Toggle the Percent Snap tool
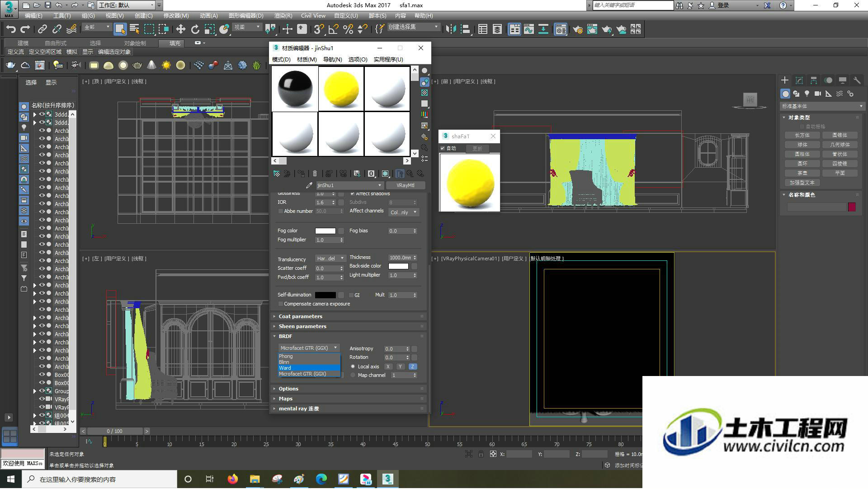 click(348, 29)
